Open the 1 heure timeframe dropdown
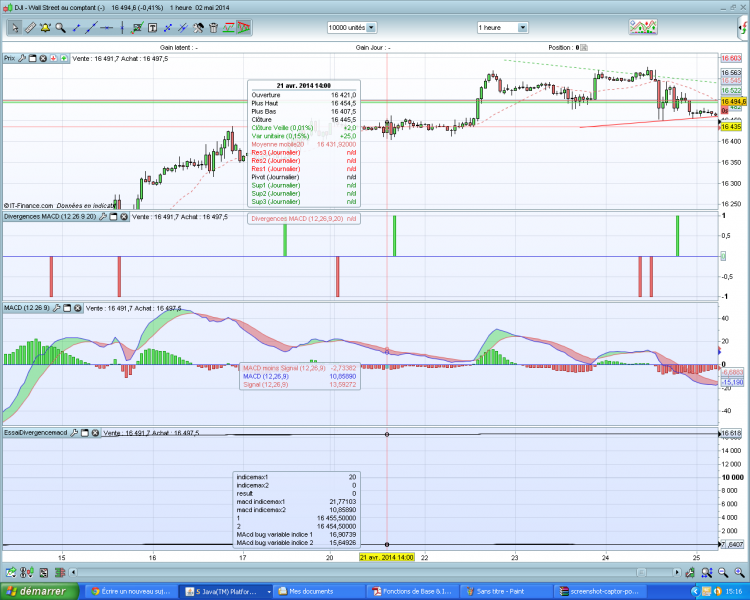This screenshot has width=750, height=600. click(523, 28)
